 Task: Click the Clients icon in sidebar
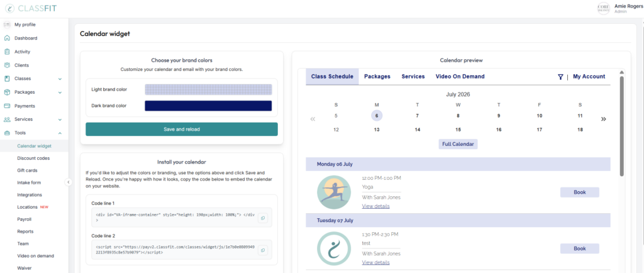(x=7, y=65)
